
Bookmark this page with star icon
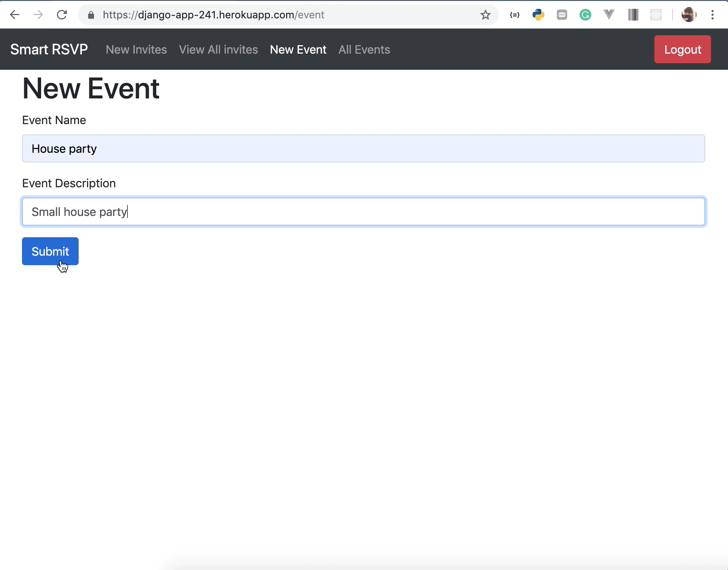(x=485, y=15)
